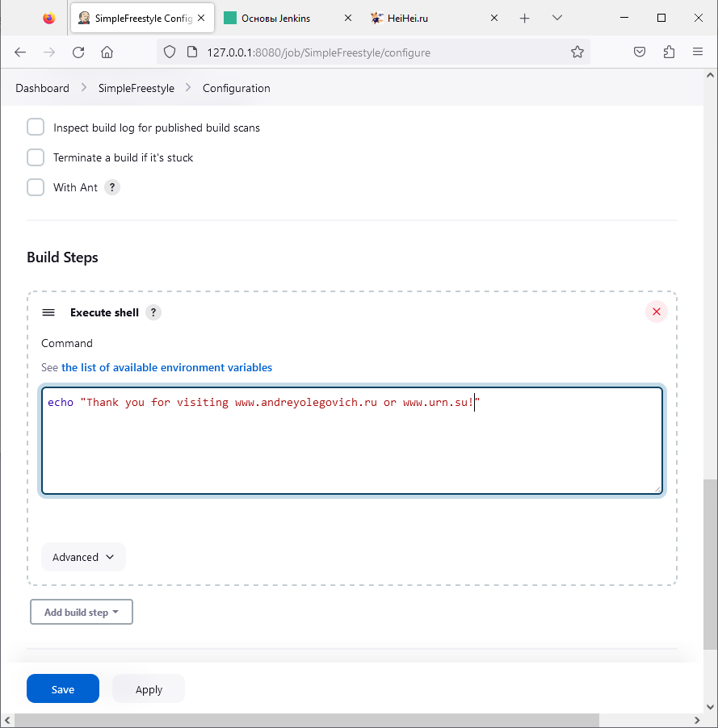Screen dimensions: 718x728
Task: Delete the Execute shell build step
Action: (x=656, y=312)
